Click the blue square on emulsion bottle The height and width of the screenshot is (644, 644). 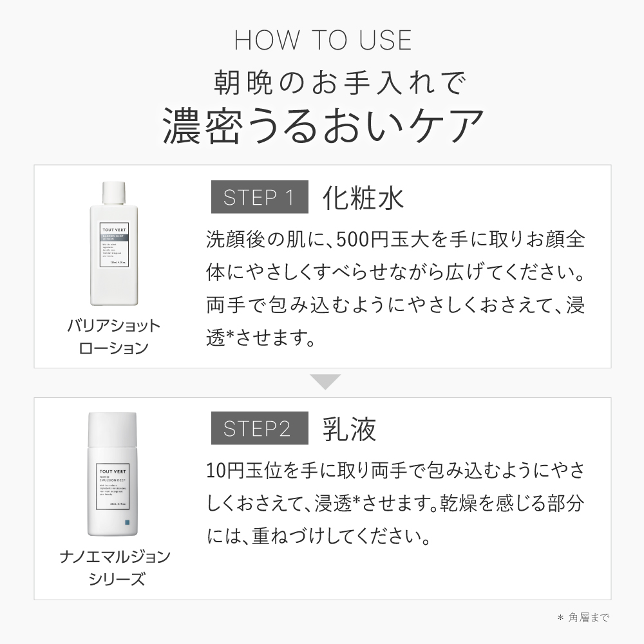(x=126, y=523)
